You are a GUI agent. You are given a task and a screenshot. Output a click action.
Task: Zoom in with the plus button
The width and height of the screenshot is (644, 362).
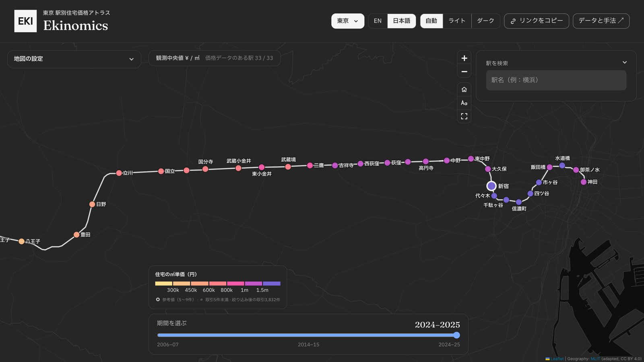(x=464, y=58)
